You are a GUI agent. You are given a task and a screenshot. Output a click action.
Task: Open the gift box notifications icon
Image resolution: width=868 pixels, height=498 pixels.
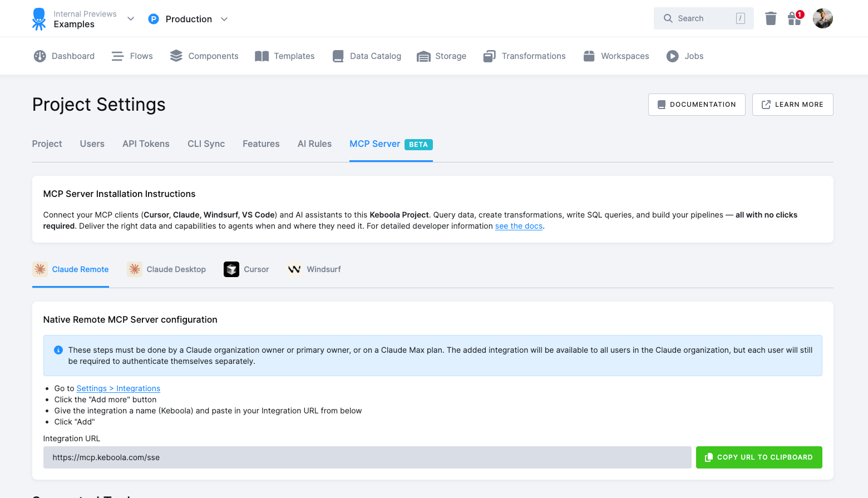[x=795, y=18]
